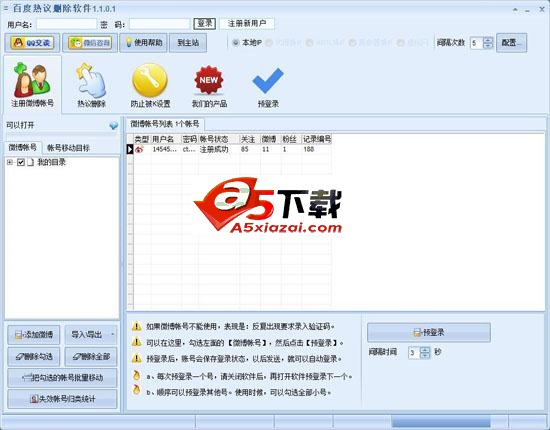Sort by the 粉丝 column header
This screenshot has height=430, width=550.
pyautogui.click(x=291, y=139)
